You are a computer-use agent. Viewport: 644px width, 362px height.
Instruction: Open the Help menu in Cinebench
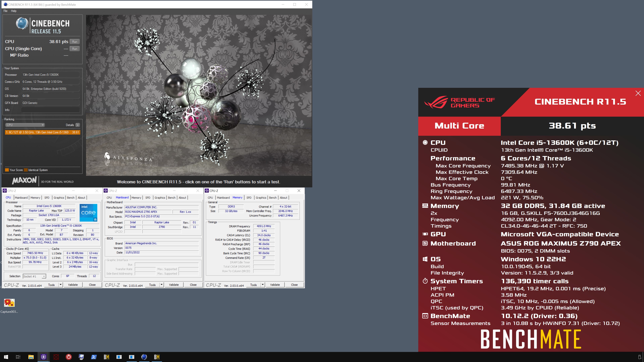(x=14, y=11)
